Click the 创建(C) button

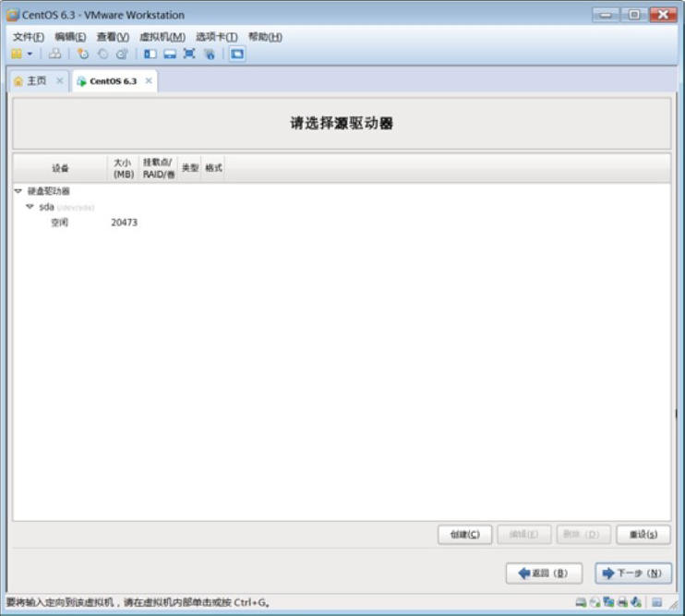465,535
